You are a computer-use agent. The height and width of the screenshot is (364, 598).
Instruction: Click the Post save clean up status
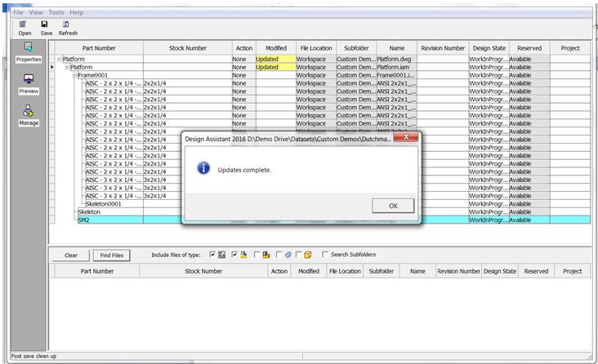[33, 356]
